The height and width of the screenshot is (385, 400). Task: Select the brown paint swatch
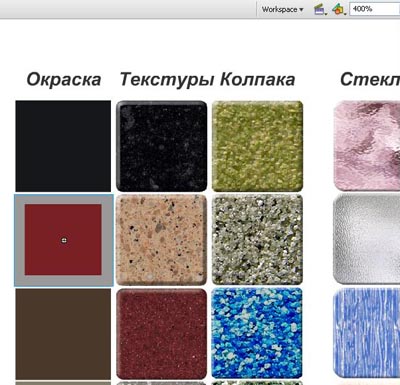tap(63, 334)
